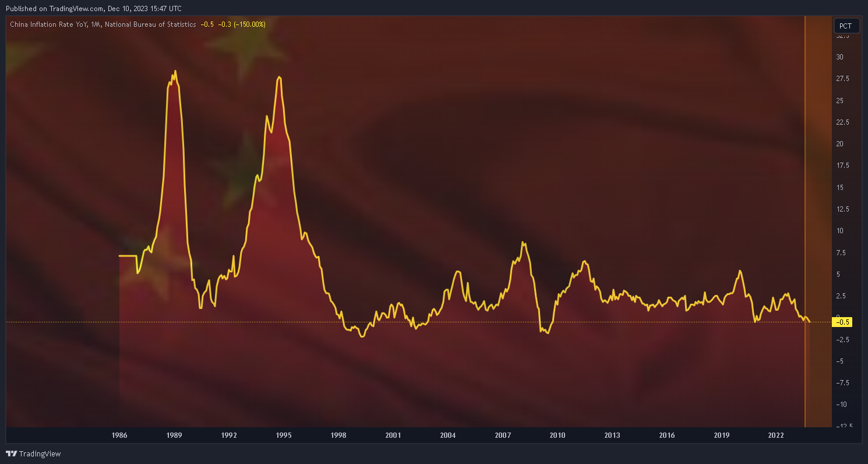Click the (-150.00%) change value in legend
The width and height of the screenshot is (868, 464).
pos(250,24)
